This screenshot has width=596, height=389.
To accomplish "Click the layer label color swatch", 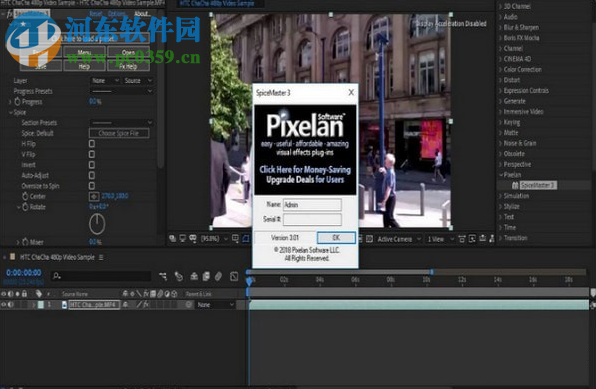I will pos(41,305).
